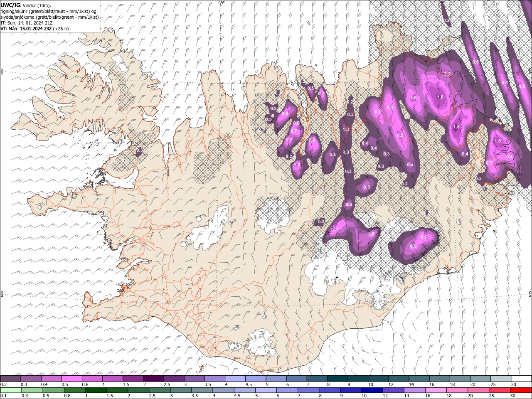This screenshot has height=399, width=532.
Task: Pick the white 30 swatch in top legend row
Action: [521, 379]
